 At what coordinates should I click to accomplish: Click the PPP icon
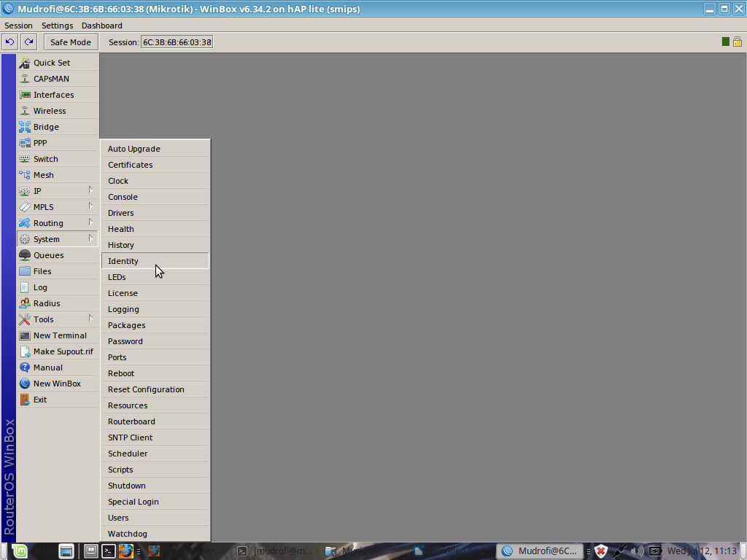[x=24, y=143]
